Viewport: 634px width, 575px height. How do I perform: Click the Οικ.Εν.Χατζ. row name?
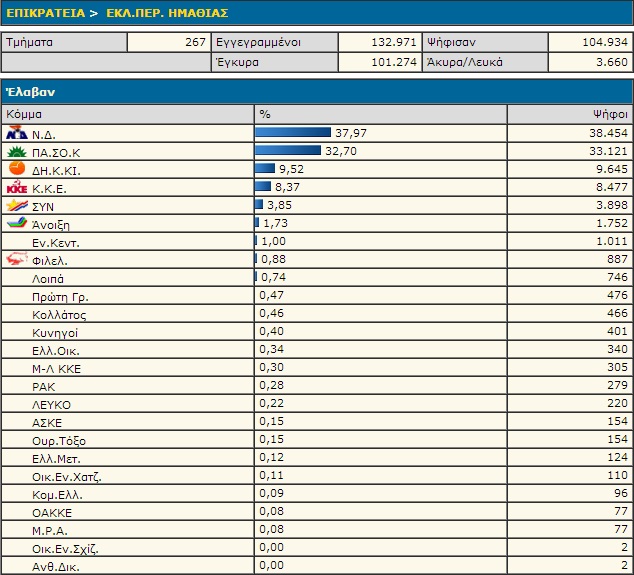click(x=67, y=477)
